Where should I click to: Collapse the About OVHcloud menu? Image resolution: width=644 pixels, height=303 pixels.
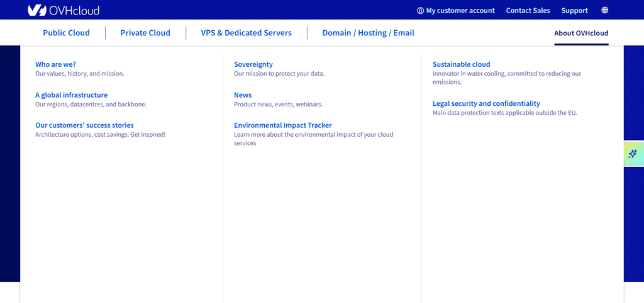(581, 33)
